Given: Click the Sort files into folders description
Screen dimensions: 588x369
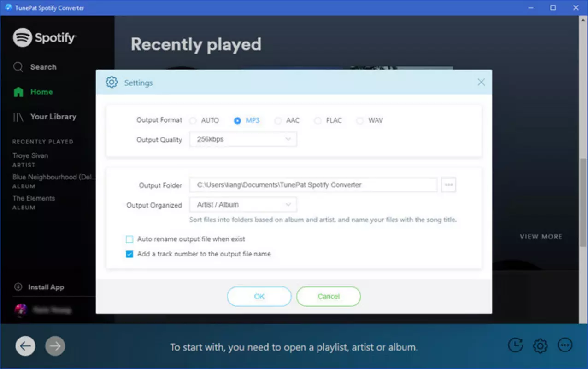Looking at the screenshot, I should [x=323, y=220].
